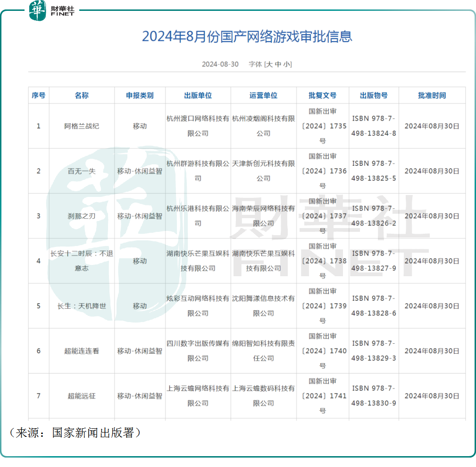Click the 移动-休闲益智 category for 超能远征
This screenshot has width=476, height=467.
[140, 396]
